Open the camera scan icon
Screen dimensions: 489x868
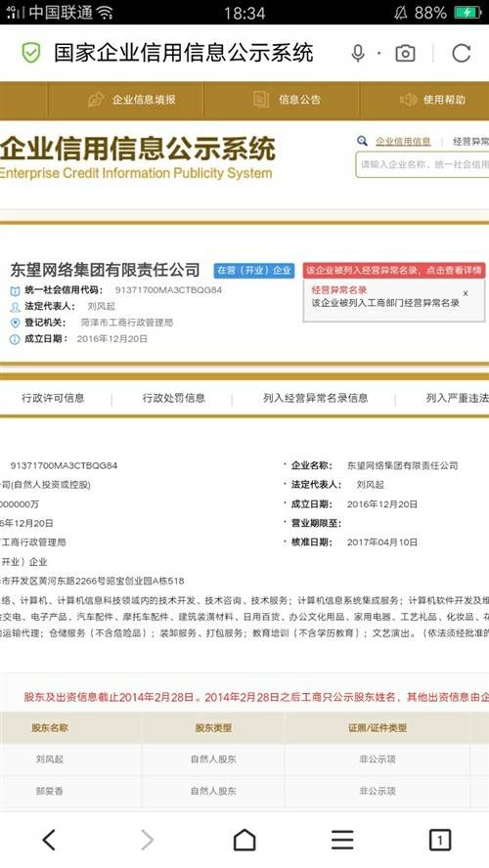click(405, 53)
